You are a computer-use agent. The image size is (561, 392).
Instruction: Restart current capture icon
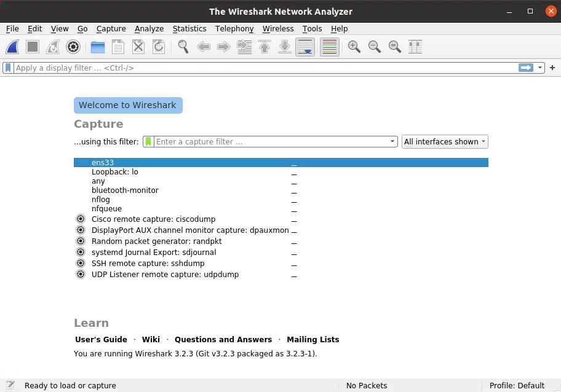(53, 47)
